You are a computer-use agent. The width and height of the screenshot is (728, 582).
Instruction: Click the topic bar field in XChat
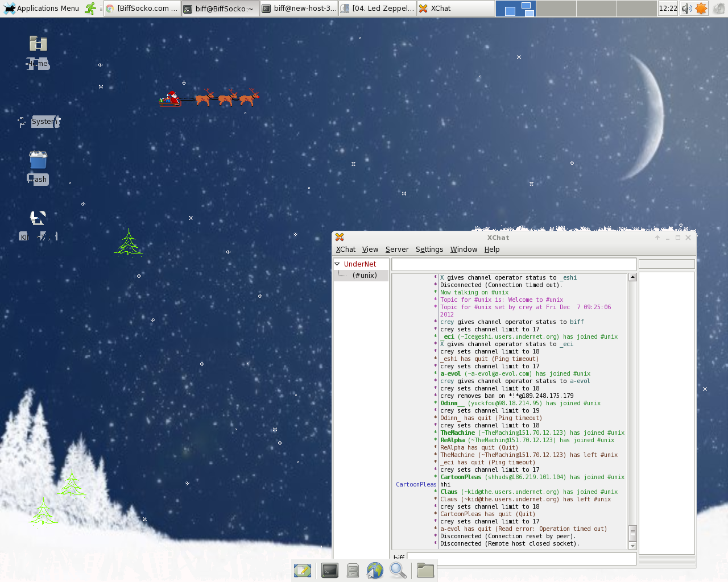[514, 264]
